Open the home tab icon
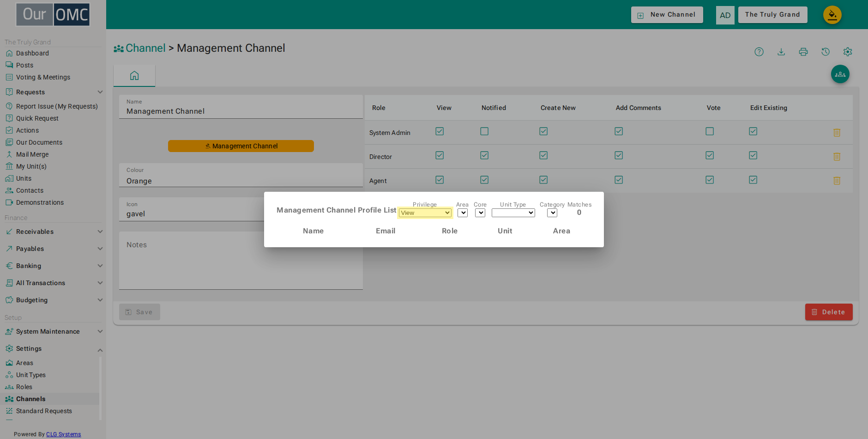 coord(134,75)
